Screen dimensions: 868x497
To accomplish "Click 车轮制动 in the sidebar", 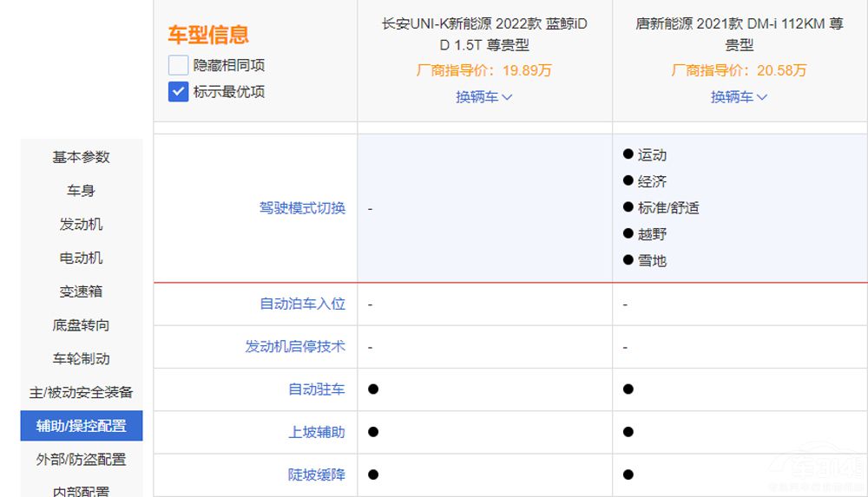I will pyautogui.click(x=82, y=358).
